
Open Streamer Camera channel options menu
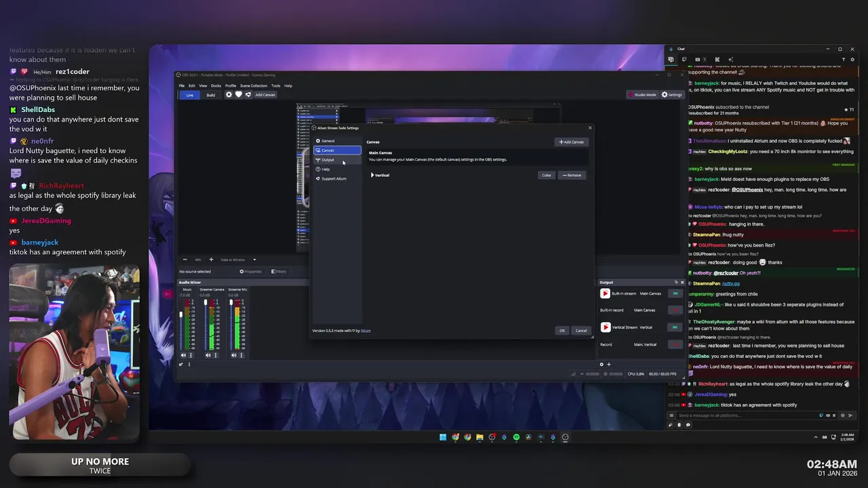(216, 355)
